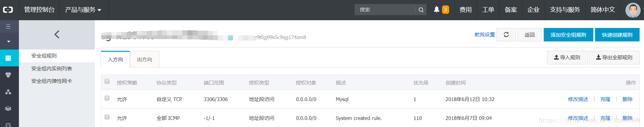Viewport: 644px width, 127px height.
Task: Open the layered stack icon in sidebar
Action: coord(8,108)
